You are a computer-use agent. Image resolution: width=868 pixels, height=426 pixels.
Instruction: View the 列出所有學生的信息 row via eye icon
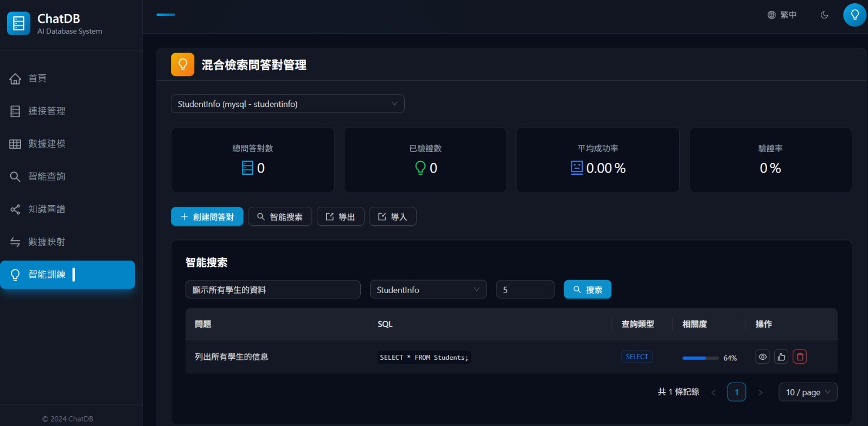762,357
